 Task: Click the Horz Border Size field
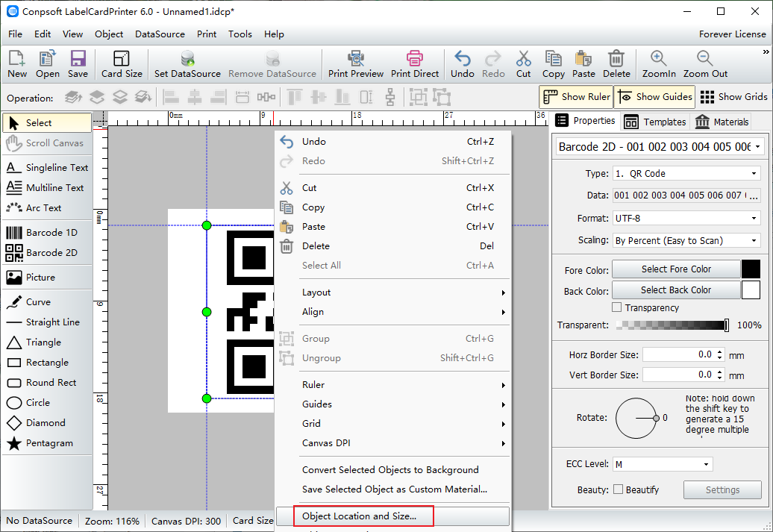tap(683, 354)
